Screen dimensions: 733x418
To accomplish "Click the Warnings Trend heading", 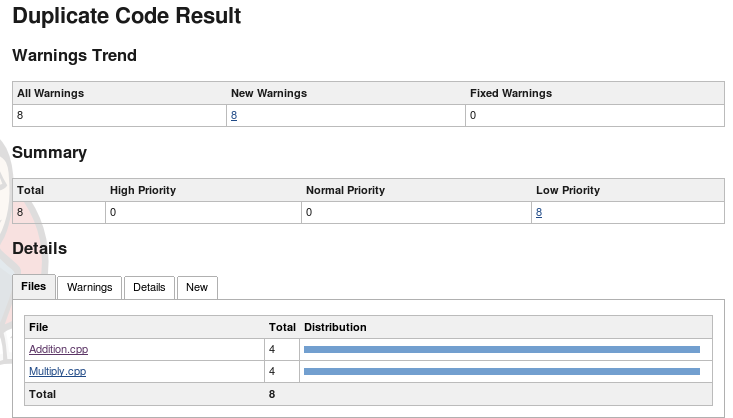I will coord(74,56).
